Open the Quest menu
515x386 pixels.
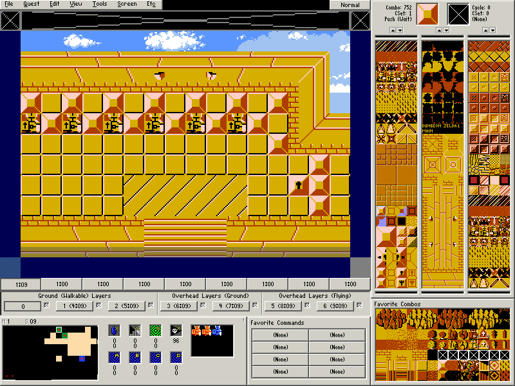point(31,4)
